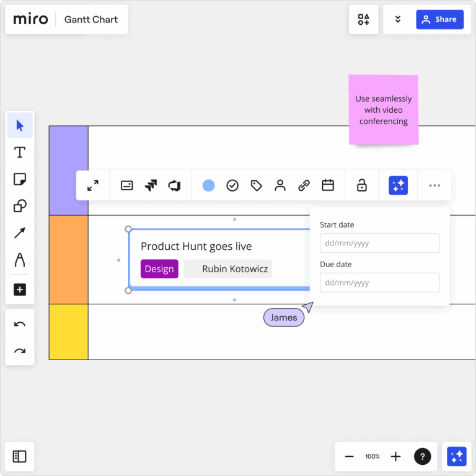
Task: Click the 100% zoom level
Action: click(372, 456)
